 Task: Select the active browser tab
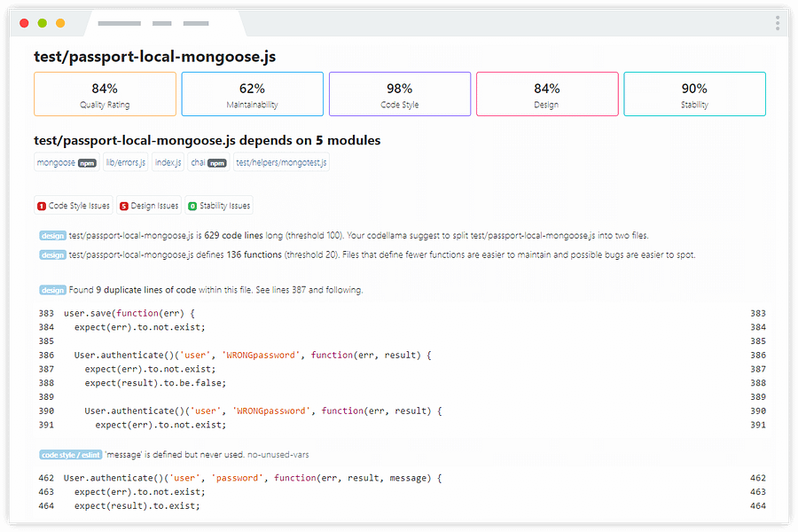(165, 23)
